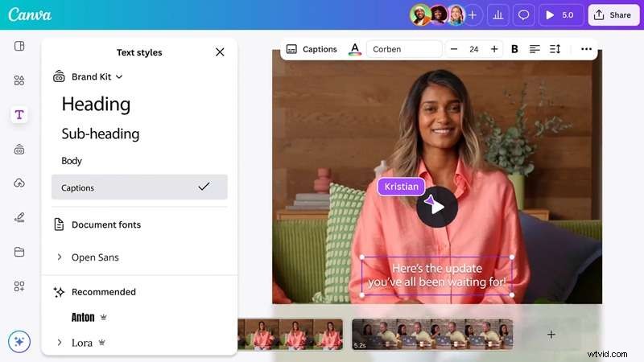The height and width of the screenshot is (362, 644).
Task: Select the Lora font
Action: 82,343
